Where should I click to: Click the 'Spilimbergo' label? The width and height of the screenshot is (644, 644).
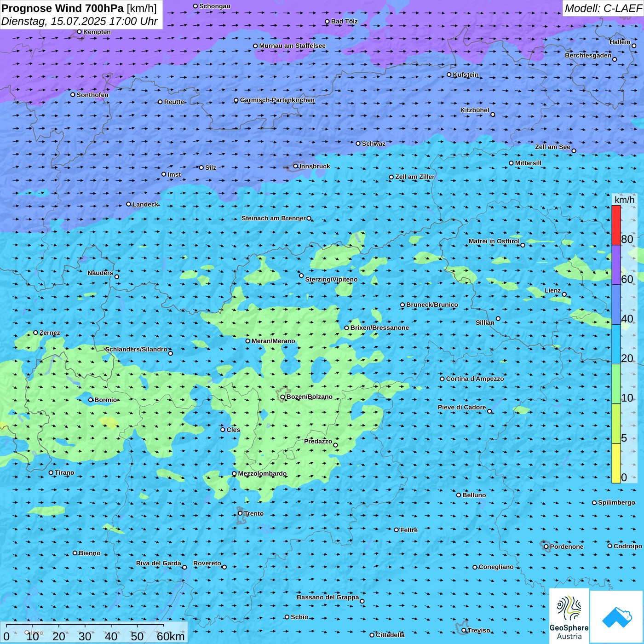616,502
